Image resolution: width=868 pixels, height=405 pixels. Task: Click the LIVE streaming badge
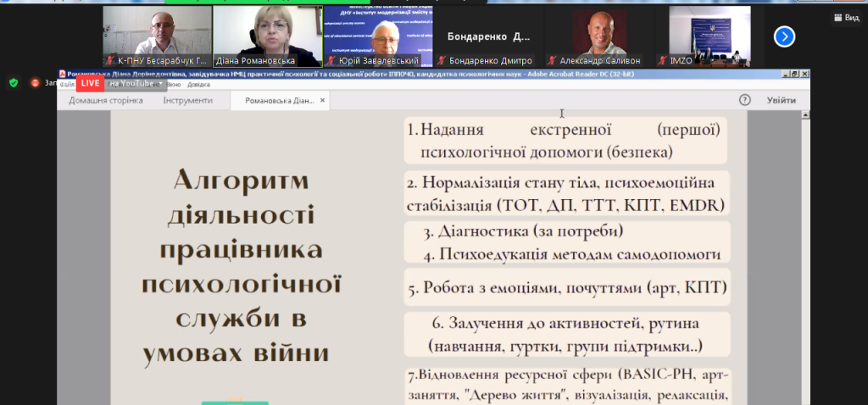pos(91,83)
